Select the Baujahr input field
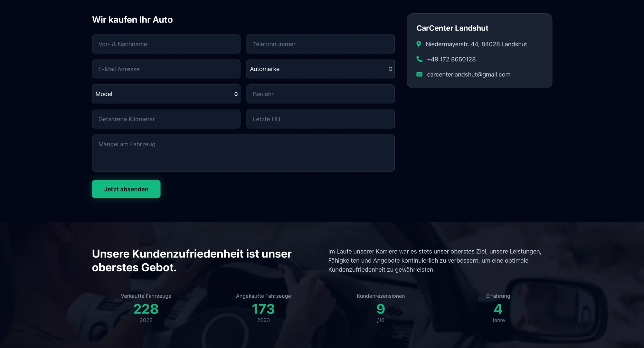Image resolution: width=644 pixels, height=348 pixels. (320, 94)
